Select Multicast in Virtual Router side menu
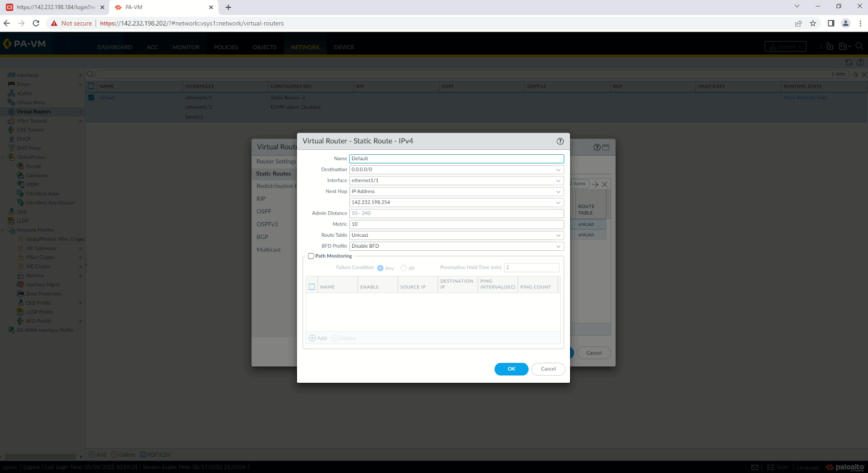Viewport: 868px width, 473px height. pos(269,250)
